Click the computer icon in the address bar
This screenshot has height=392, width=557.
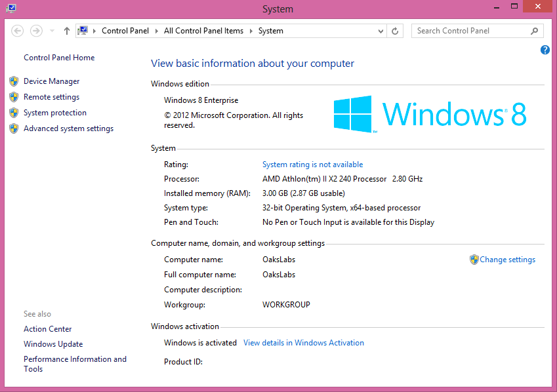point(83,31)
